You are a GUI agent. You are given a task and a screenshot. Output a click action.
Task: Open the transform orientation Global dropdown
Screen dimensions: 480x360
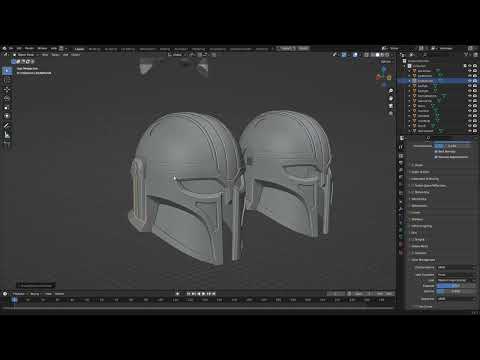[176, 55]
